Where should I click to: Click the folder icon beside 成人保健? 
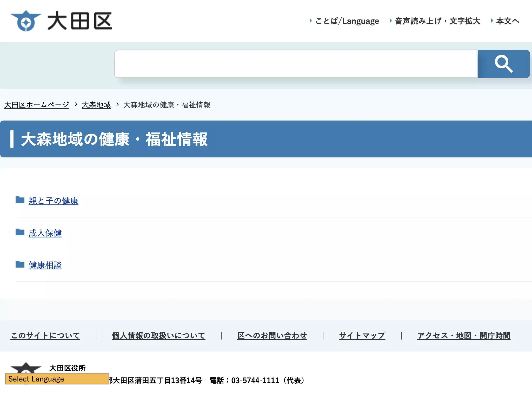pyautogui.click(x=20, y=232)
